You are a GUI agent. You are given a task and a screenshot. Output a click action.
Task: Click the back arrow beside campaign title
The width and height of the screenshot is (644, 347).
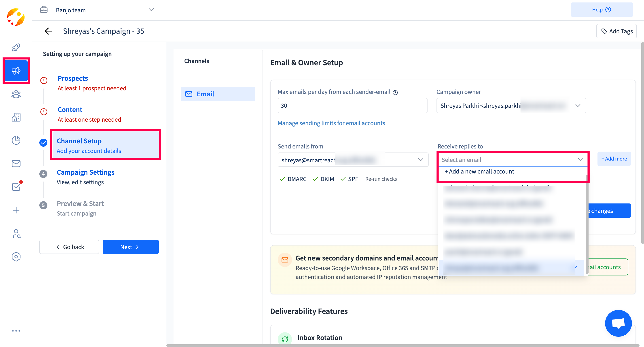point(48,31)
